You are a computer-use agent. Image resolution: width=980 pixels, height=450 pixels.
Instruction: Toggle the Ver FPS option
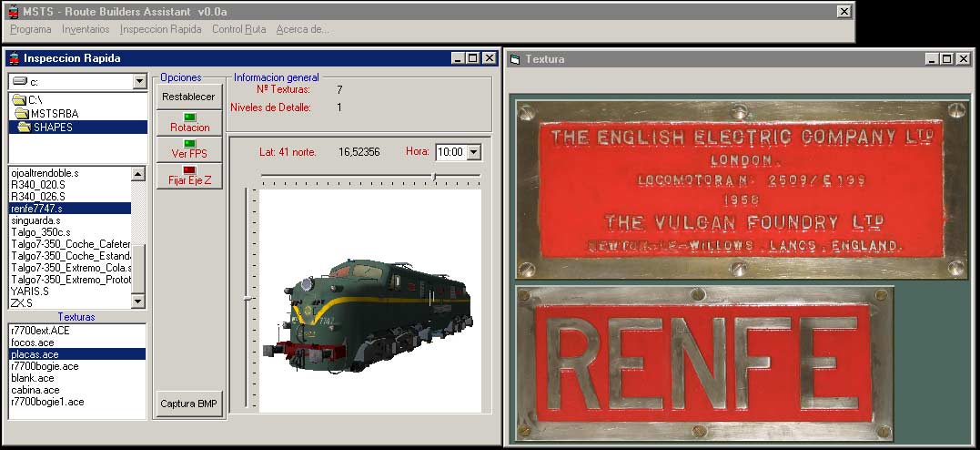pos(189,149)
